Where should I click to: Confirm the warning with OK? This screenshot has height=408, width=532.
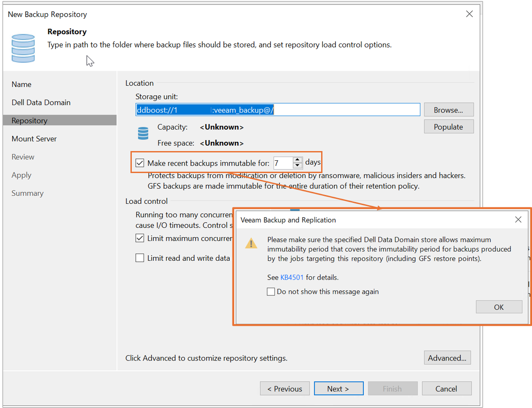click(x=499, y=307)
